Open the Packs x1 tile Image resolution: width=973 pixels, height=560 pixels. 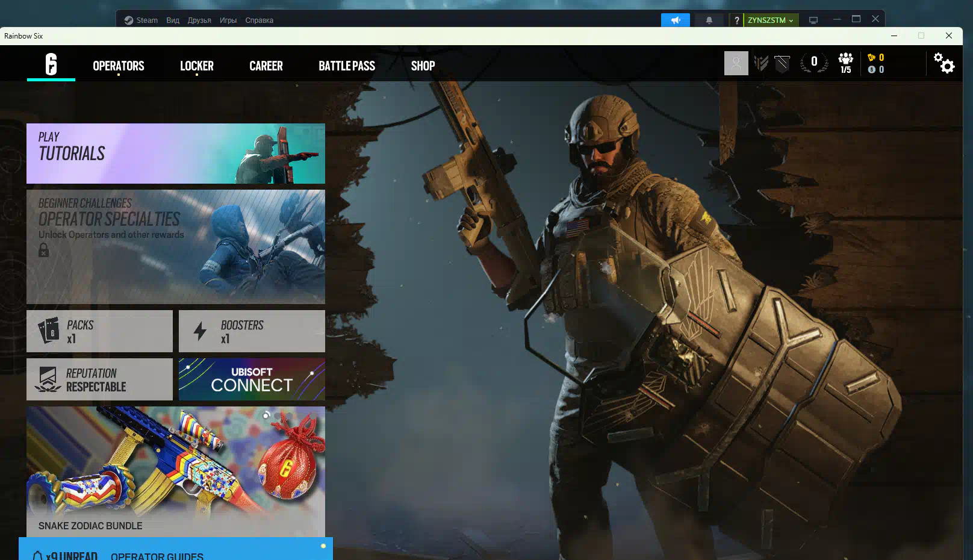pos(99,331)
